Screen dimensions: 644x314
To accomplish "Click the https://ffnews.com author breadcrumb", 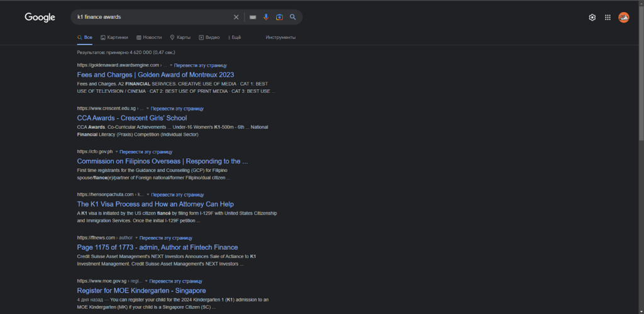I will [105, 238].
